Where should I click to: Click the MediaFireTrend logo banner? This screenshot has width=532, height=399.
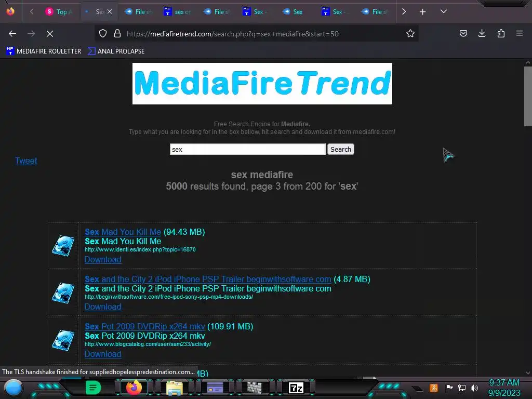coord(262,84)
